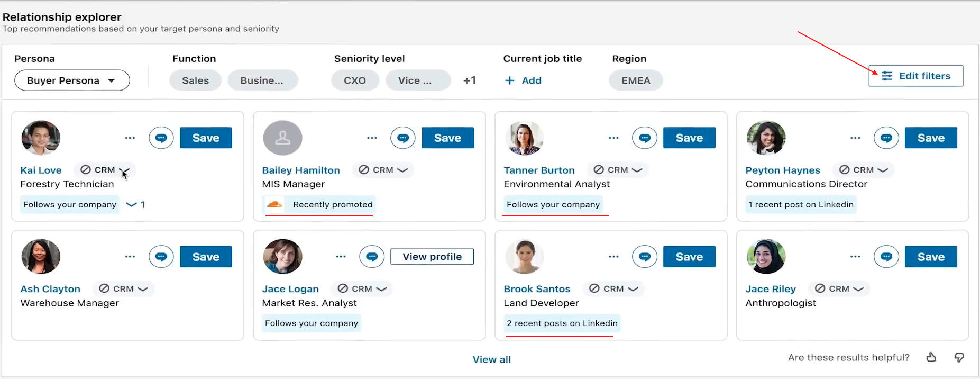This screenshot has width=980, height=379.
Task: Message Tanner Burton via chat icon
Action: coord(644,138)
